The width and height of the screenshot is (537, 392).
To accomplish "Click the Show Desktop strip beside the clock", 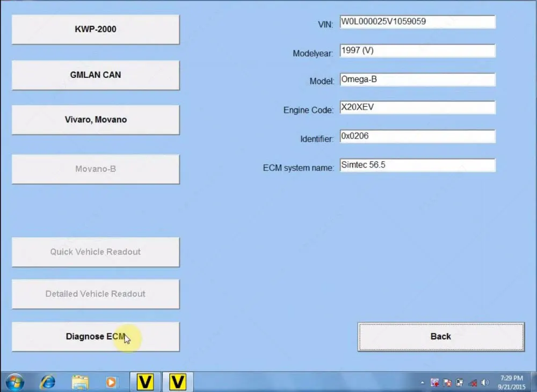I will click(x=534, y=382).
